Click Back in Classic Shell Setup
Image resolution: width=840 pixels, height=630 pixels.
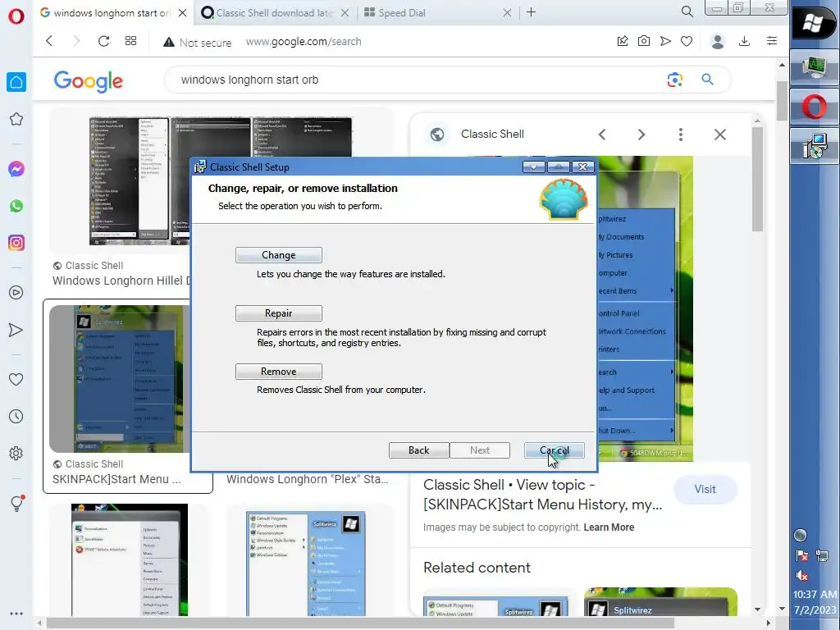(419, 450)
